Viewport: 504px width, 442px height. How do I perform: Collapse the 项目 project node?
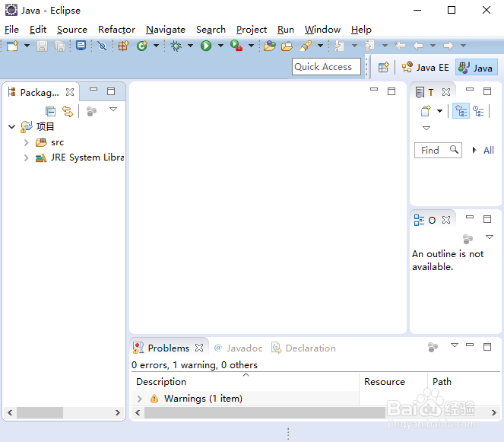pos(11,126)
